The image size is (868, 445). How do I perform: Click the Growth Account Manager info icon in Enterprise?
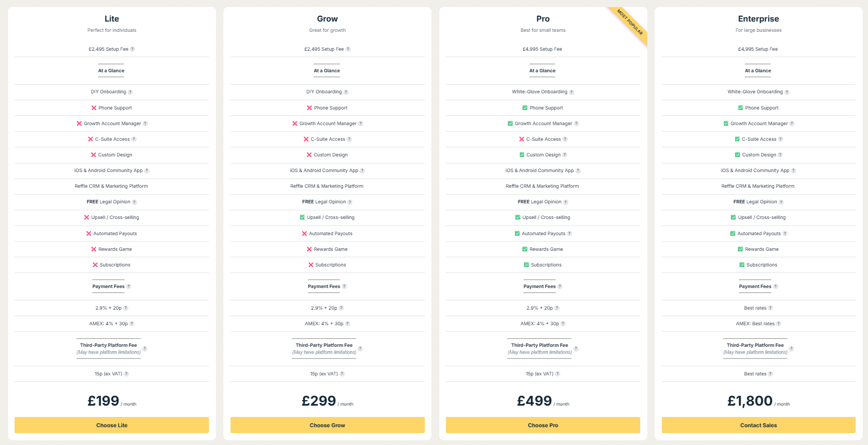coord(792,124)
